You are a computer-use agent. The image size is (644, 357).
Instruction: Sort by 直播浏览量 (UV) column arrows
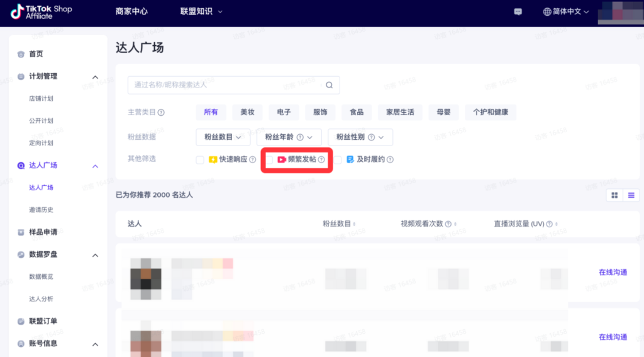tap(556, 224)
